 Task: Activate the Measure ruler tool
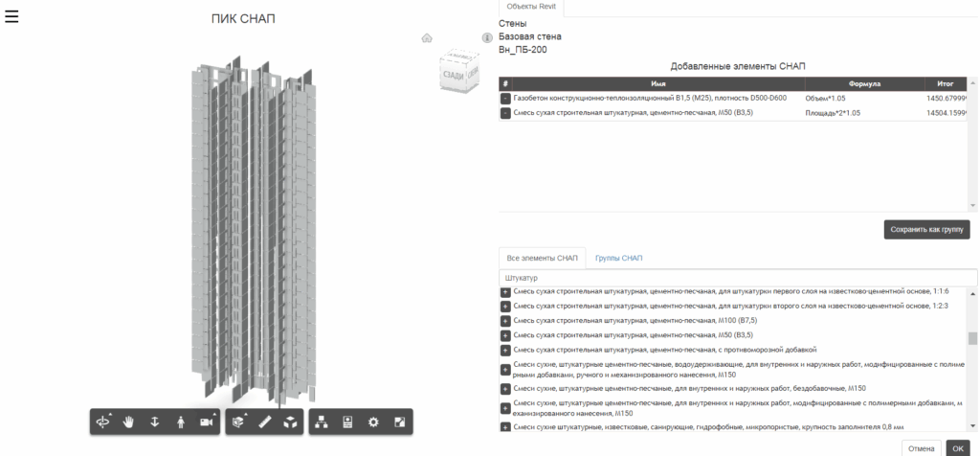coord(264,422)
